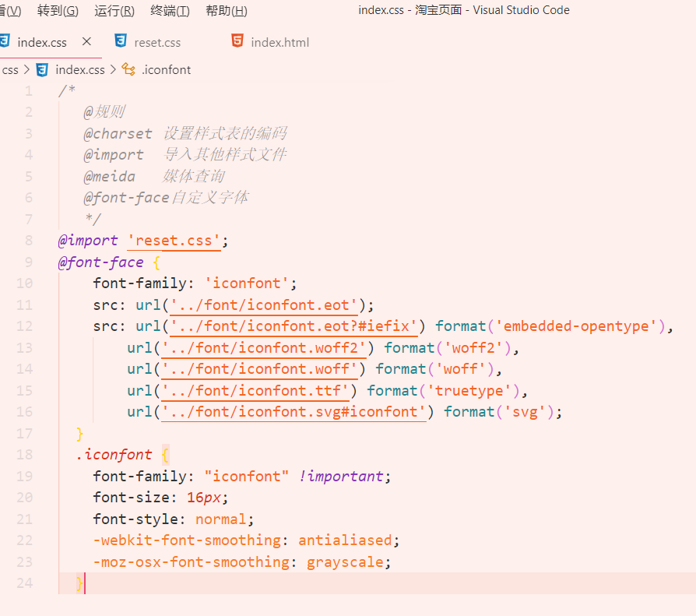
Task: Switch to the index.html tab
Action: [279, 43]
